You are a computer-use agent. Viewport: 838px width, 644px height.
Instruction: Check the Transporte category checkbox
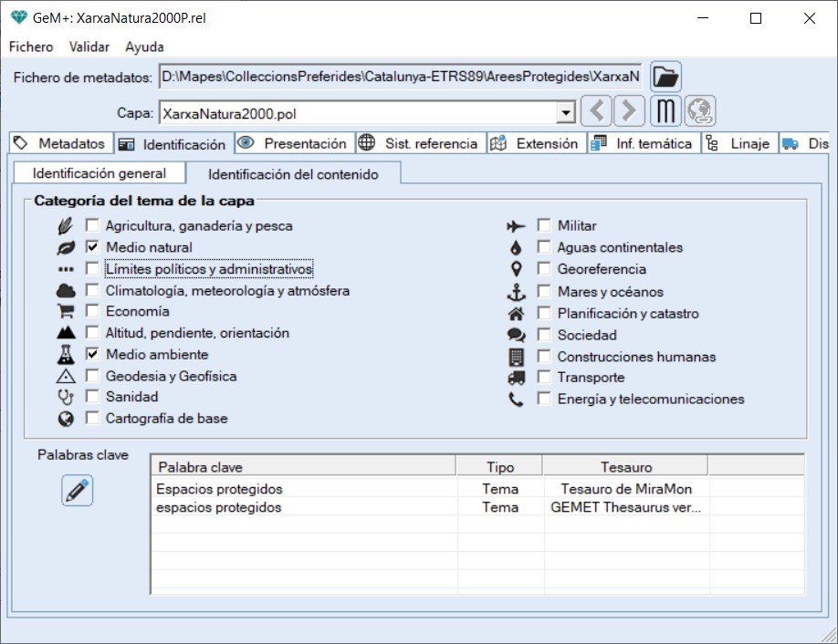click(544, 378)
